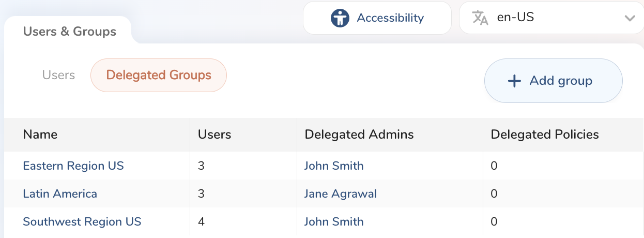The image size is (644, 238).
Task: Open the Southwest Region US group
Action: coord(82,222)
